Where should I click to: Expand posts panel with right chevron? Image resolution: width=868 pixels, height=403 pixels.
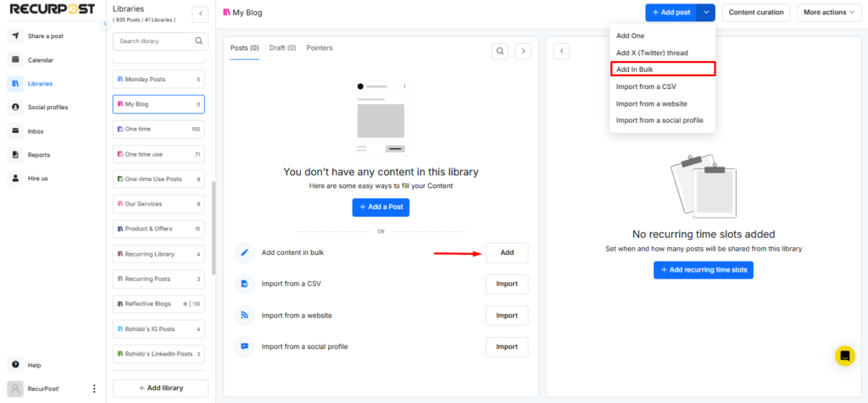pos(524,52)
